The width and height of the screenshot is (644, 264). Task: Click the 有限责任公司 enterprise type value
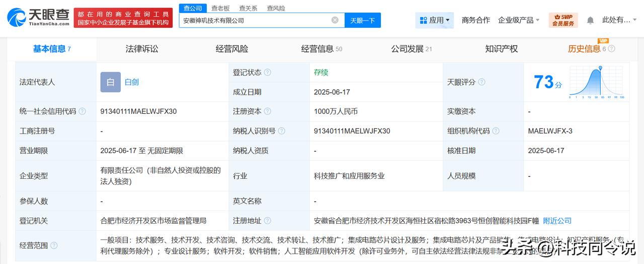point(161,176)
